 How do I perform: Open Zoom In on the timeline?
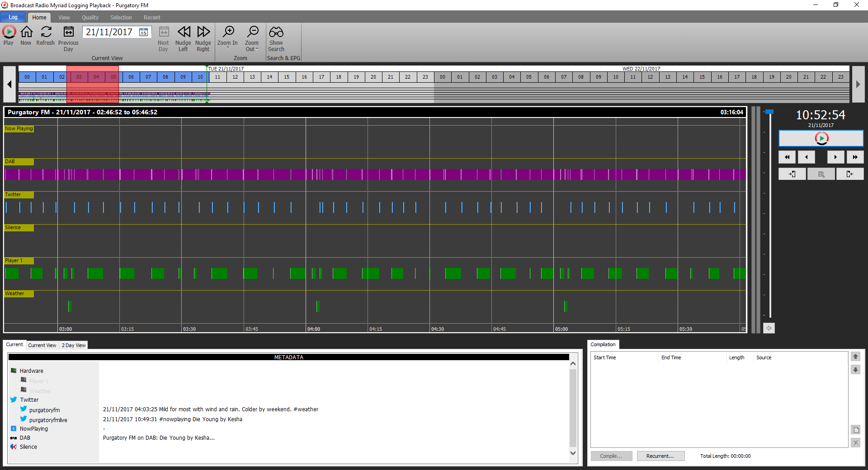[x=227, y=32]
